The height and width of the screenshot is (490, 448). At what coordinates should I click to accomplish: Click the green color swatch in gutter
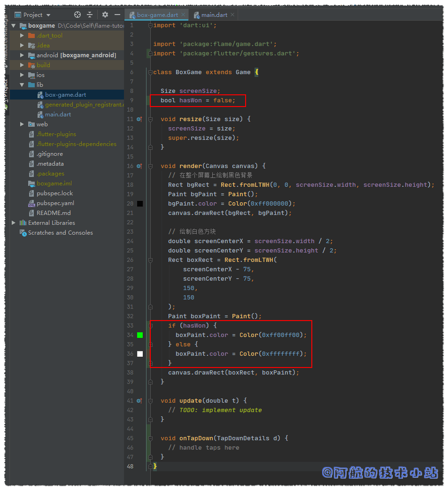point(140,335)
